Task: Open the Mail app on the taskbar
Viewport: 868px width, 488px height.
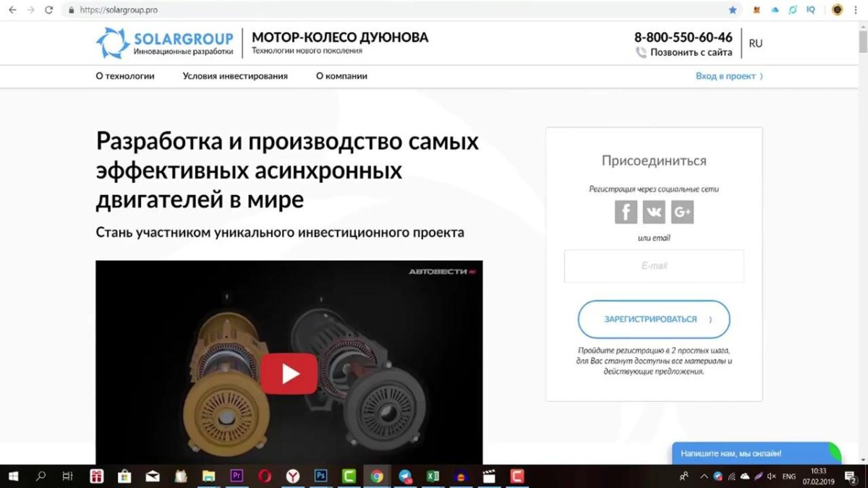Action: pyautogui.click(x=153, y=476)
